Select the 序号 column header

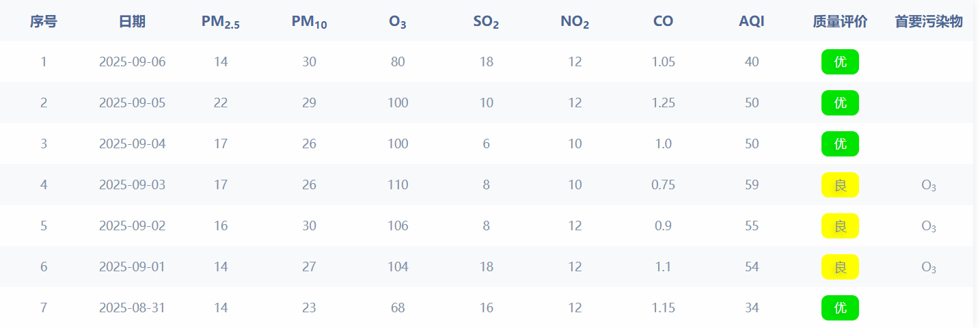point(44,22)
